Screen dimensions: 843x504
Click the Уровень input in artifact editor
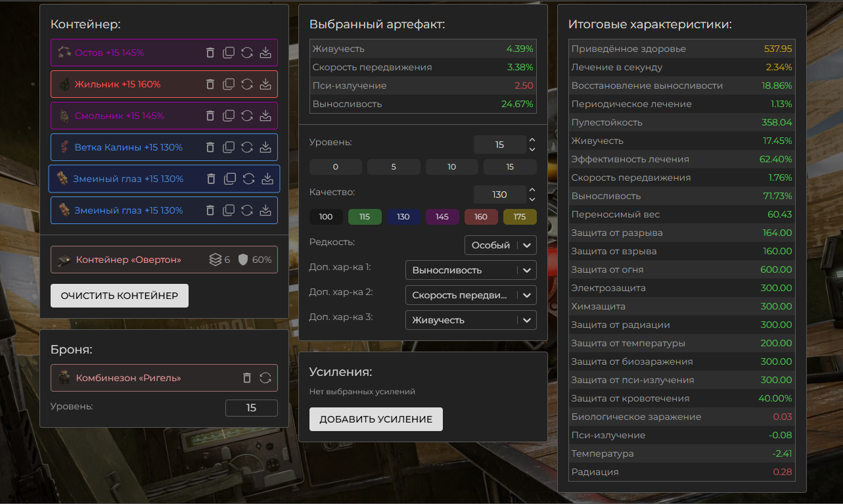click(500, 145)
